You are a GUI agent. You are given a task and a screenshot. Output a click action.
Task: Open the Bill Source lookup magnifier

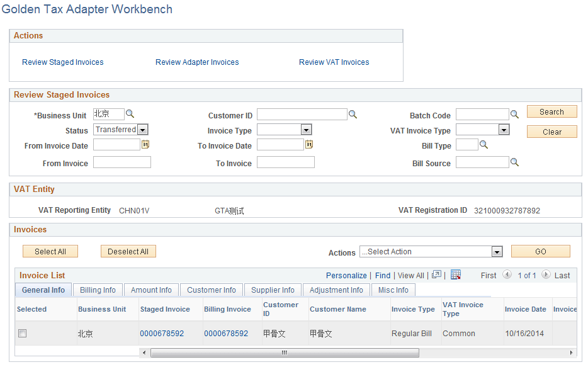coord(515,162)
